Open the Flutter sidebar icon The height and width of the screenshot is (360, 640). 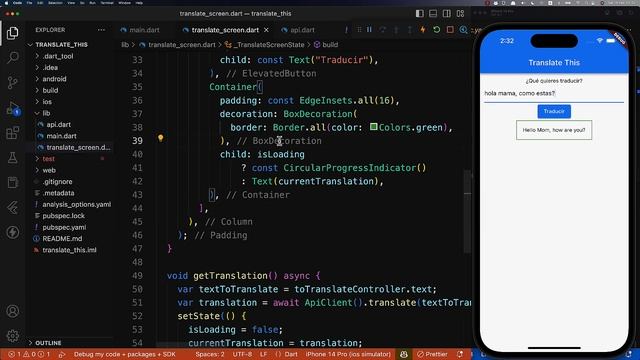point(13,207)
